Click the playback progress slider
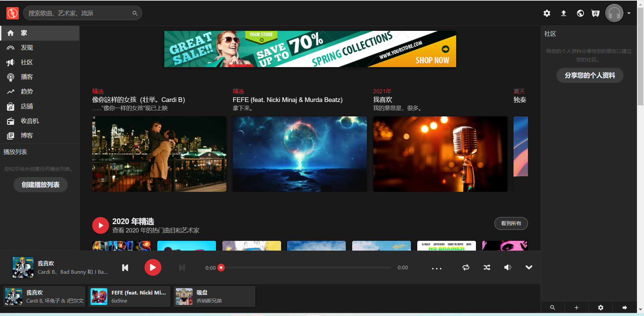644x316 pixels. (x=306, y=268)
